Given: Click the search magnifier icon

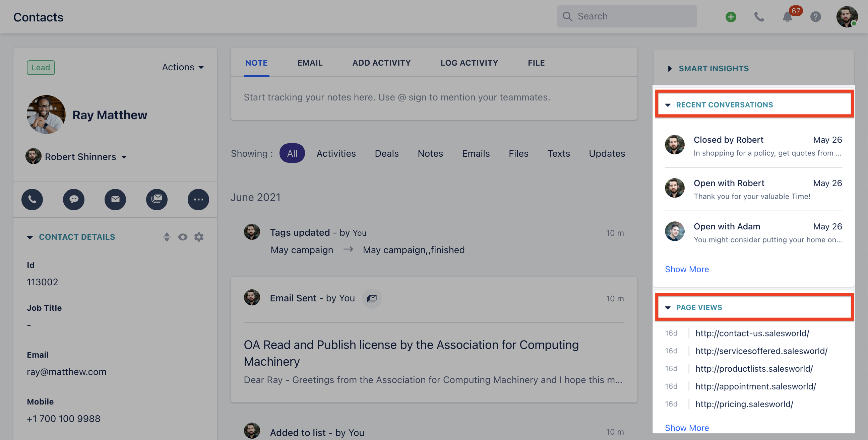Looking at the screenshot, I should [x=567, y=16].
